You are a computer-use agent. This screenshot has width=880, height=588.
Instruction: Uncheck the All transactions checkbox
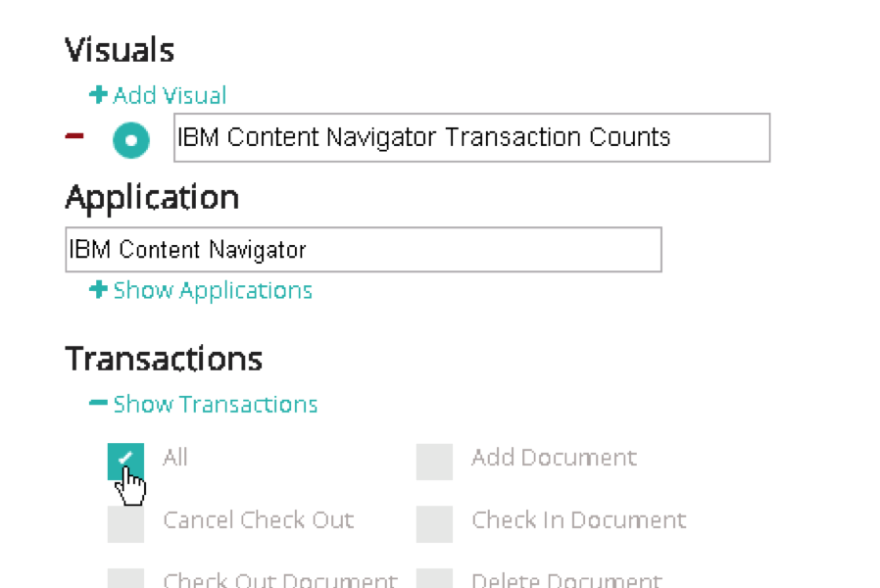[125, 462]
